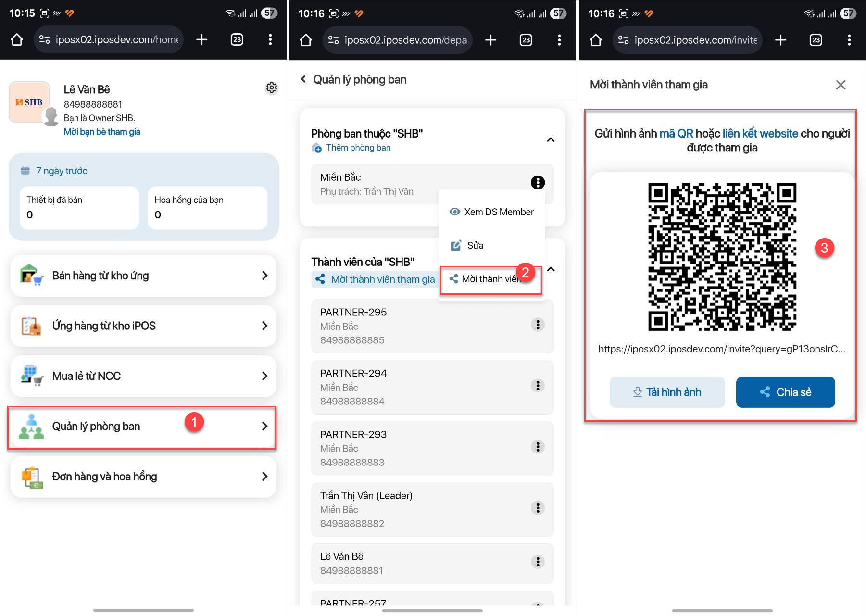The height and width of the screenshot is (616, 866).
Task: Tap home icon in right browser toolbar
Action: (596, 40)
